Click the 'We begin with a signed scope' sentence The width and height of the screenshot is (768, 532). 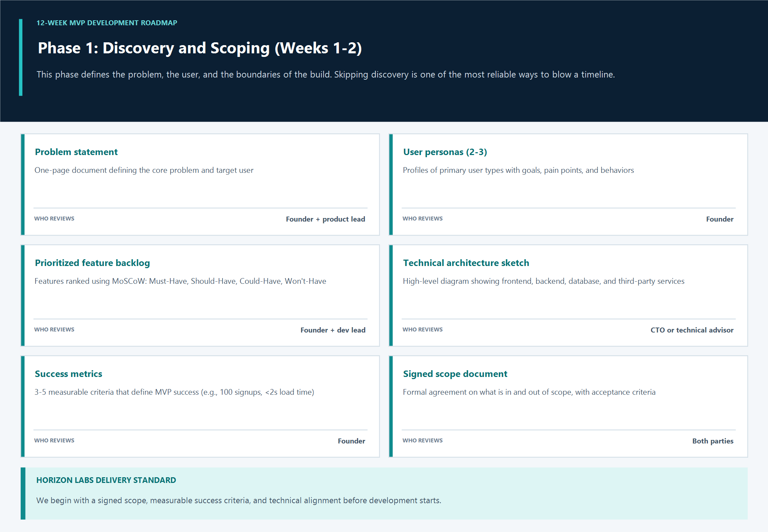[x=239, y=501]
